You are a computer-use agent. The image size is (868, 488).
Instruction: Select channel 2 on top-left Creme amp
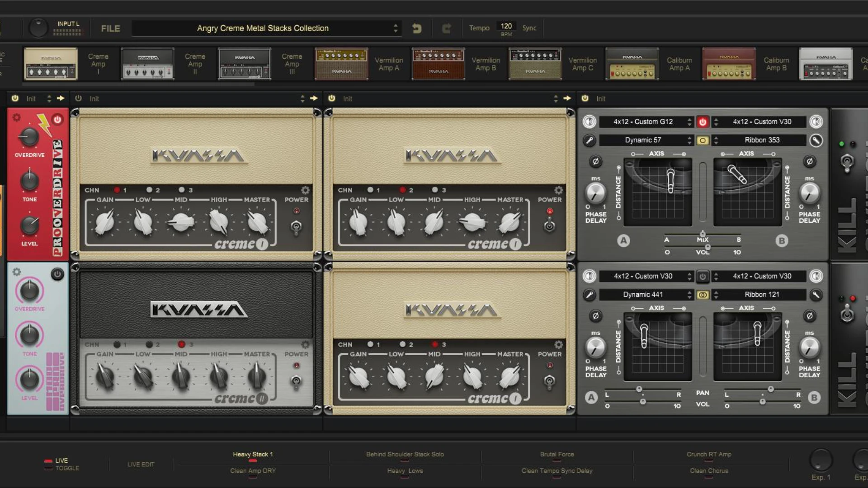150,190
